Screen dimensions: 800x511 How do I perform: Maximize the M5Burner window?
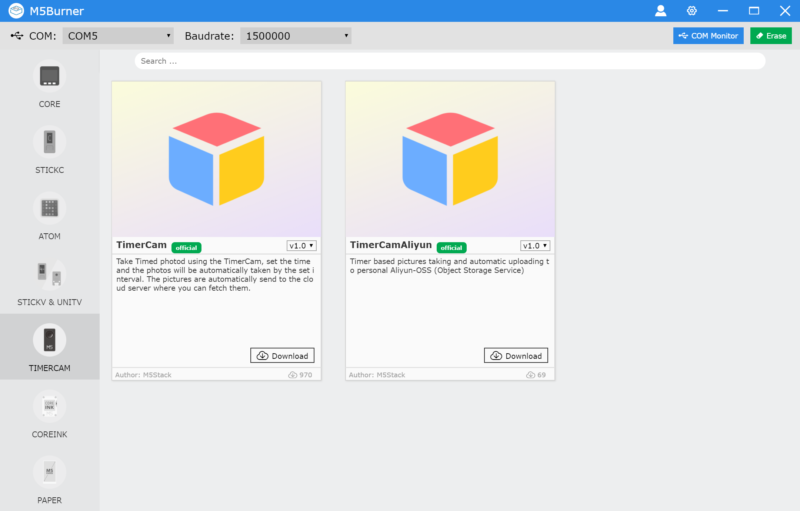[x=754, y=11]
